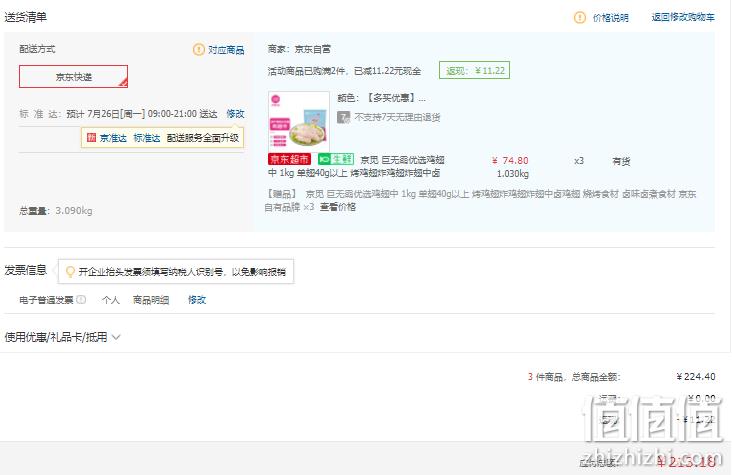The height and width of the screenshot is (475, 732).
Task: Click 查看价格 for the gift item
Action: (338, 207)
